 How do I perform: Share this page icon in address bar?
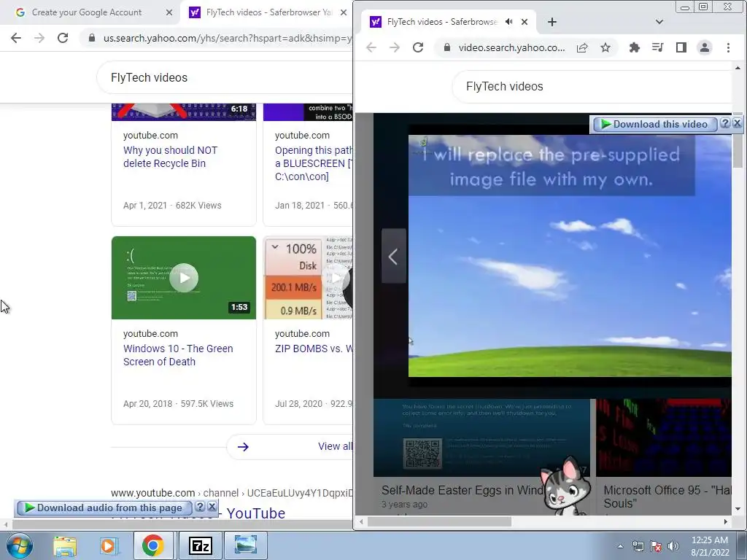pos(581,47)
